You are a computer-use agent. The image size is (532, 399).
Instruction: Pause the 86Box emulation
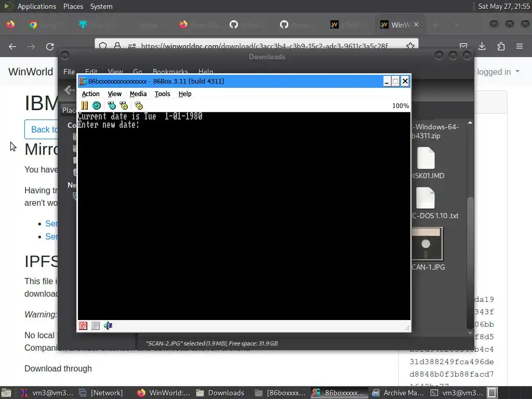pyautogui.click(x=85, y=105)
